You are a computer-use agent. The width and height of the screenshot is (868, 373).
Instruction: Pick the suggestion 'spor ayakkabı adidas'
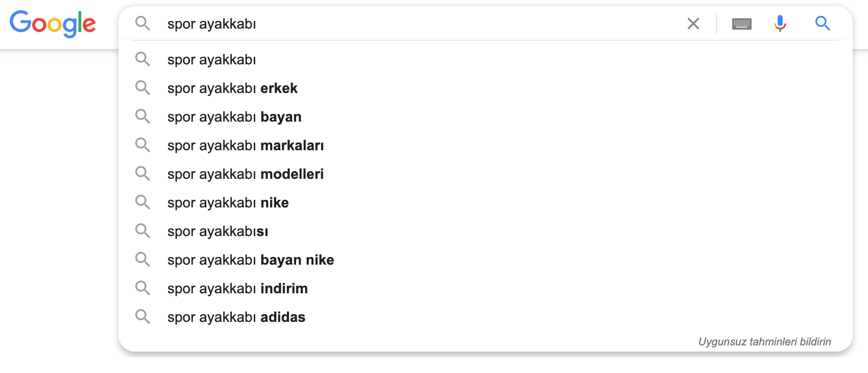[485, 317]
